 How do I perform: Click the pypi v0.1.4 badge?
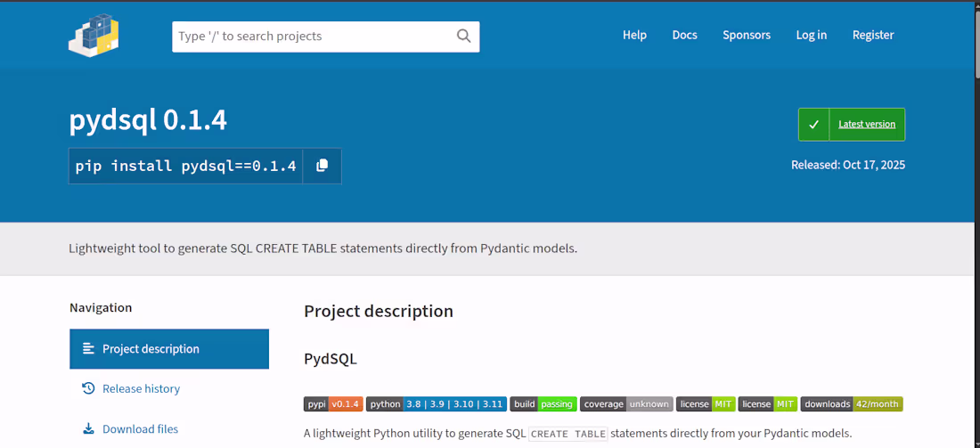333,403
